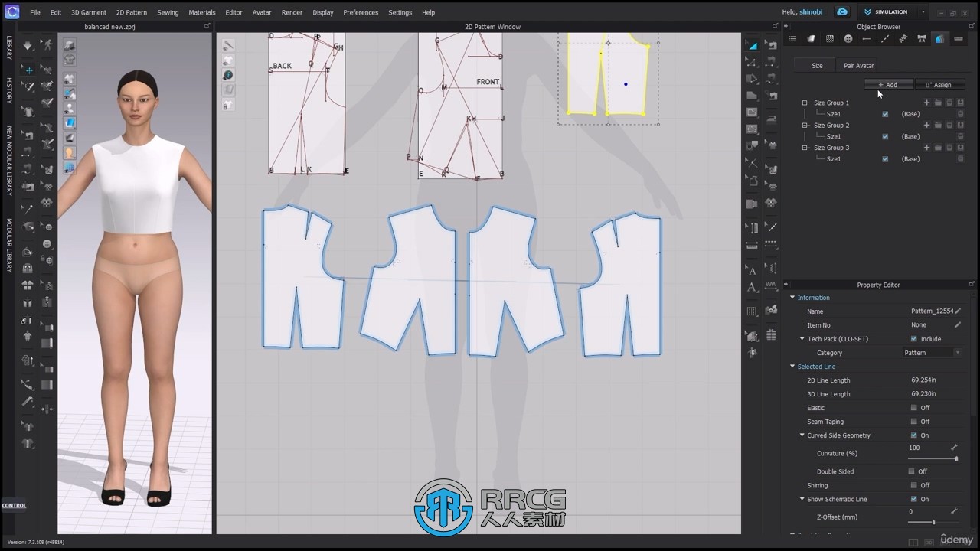Open the Grading size tab in Object Browser
The height and width of the screenshot is (551, 980).
pos(939,39)
